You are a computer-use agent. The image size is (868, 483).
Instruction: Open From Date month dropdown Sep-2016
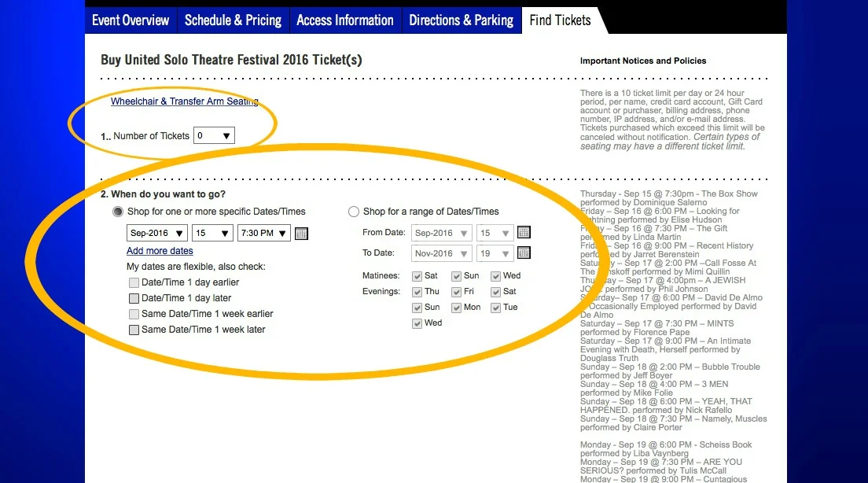[442, 233]
